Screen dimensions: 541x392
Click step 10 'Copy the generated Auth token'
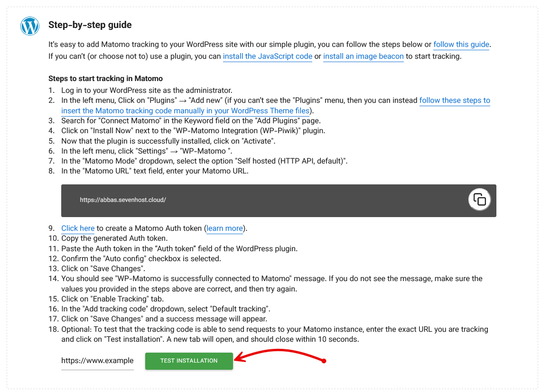tap(114, 238)
